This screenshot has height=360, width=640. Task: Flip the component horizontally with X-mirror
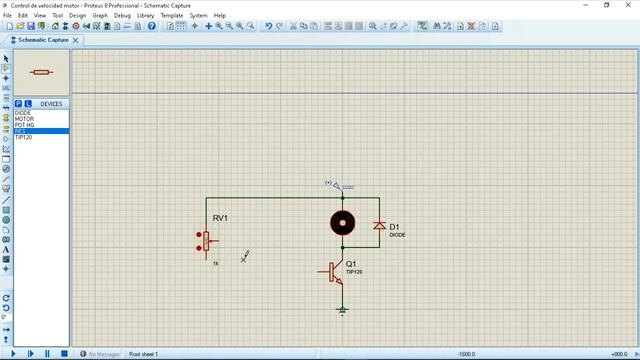tap(6, 329)
